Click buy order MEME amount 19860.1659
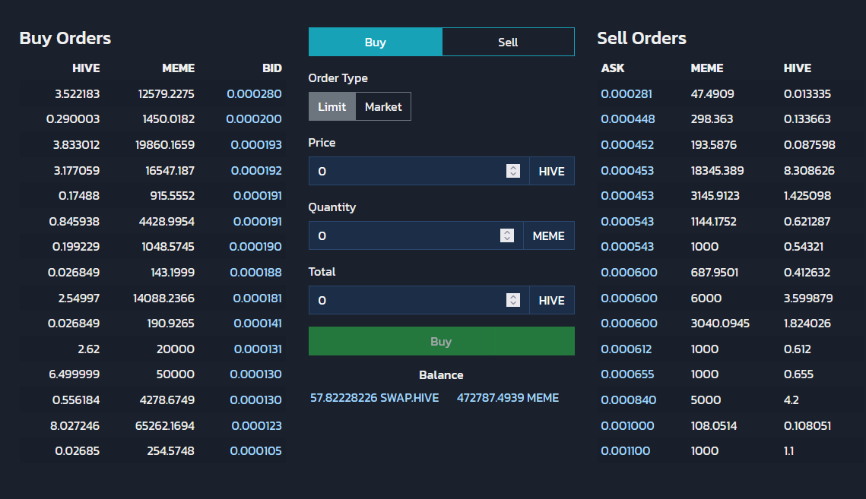This screenshot has height=499, width=866. [x=165, y=145]
